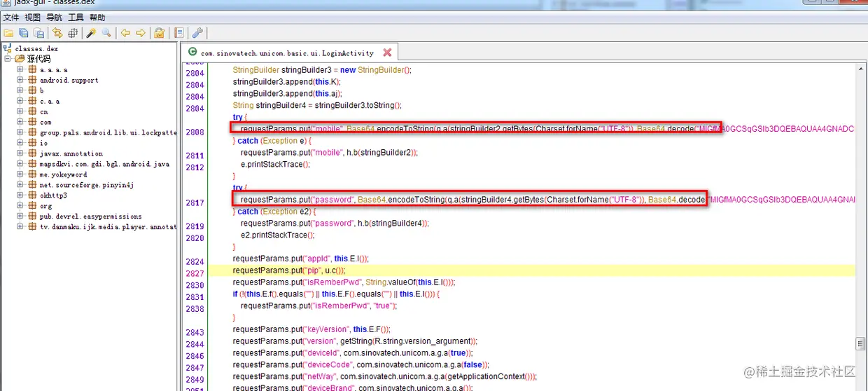Click the class icon on LoginActivity tab
This screenshot has height=391, width=868.
(192, 53)
